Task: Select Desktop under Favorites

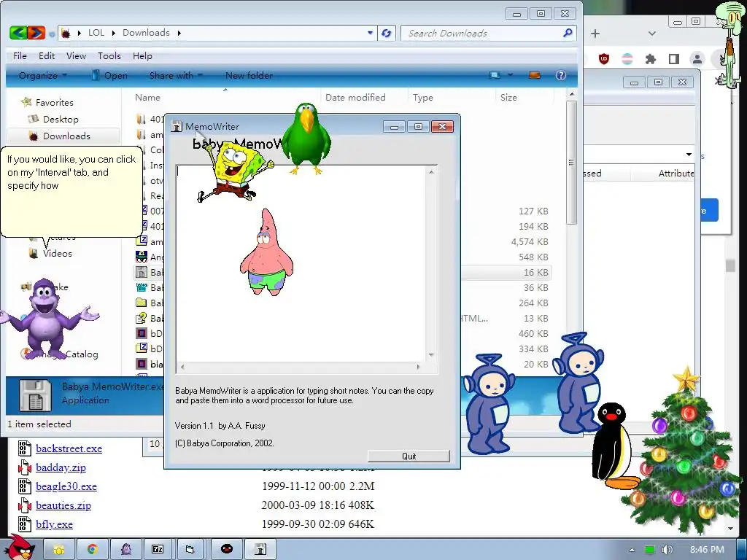Action: [x=61, y=119]
